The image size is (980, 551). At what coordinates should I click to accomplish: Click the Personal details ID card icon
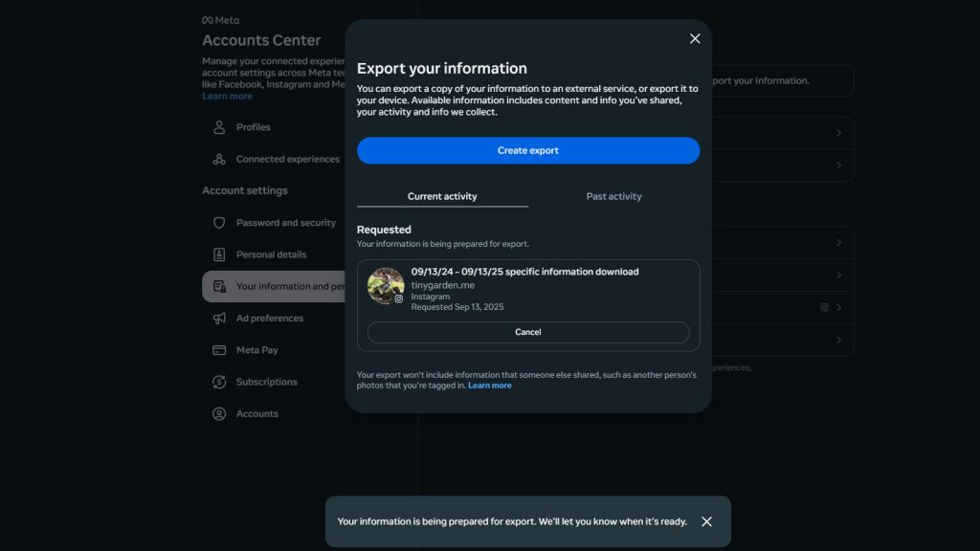(x=219, y=254)
